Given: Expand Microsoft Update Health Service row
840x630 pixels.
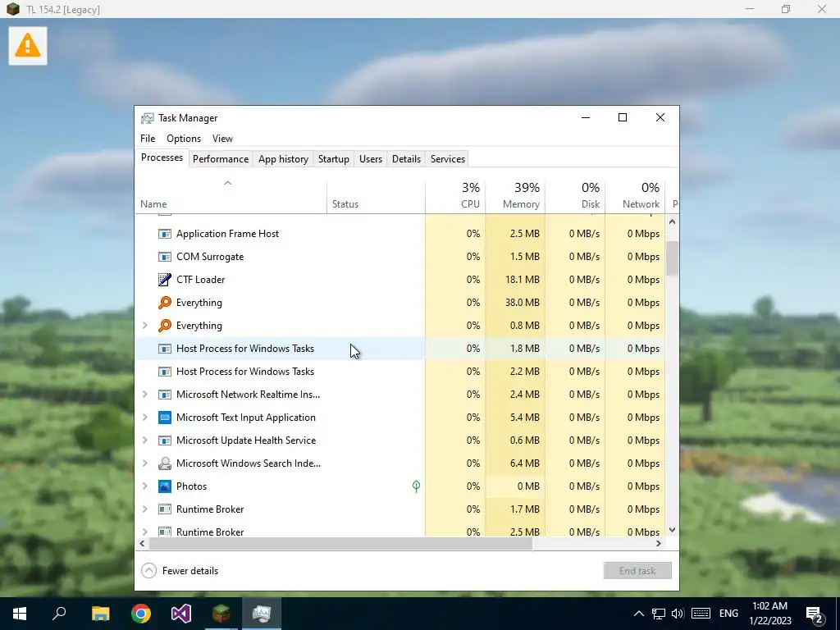Looking at the screenshot, I should (x=144, y=441).
